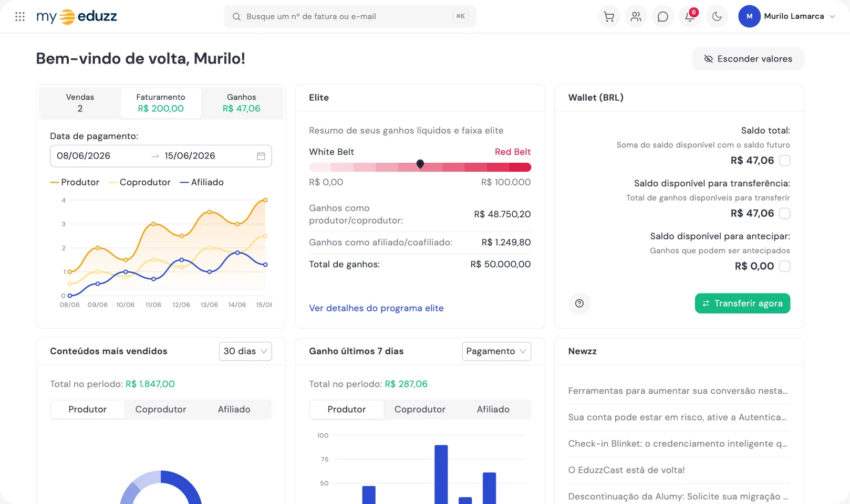Viewport: 850px width, 504px height.
Task: Select the Faturamento tab
Action: (x=161, y=103)
